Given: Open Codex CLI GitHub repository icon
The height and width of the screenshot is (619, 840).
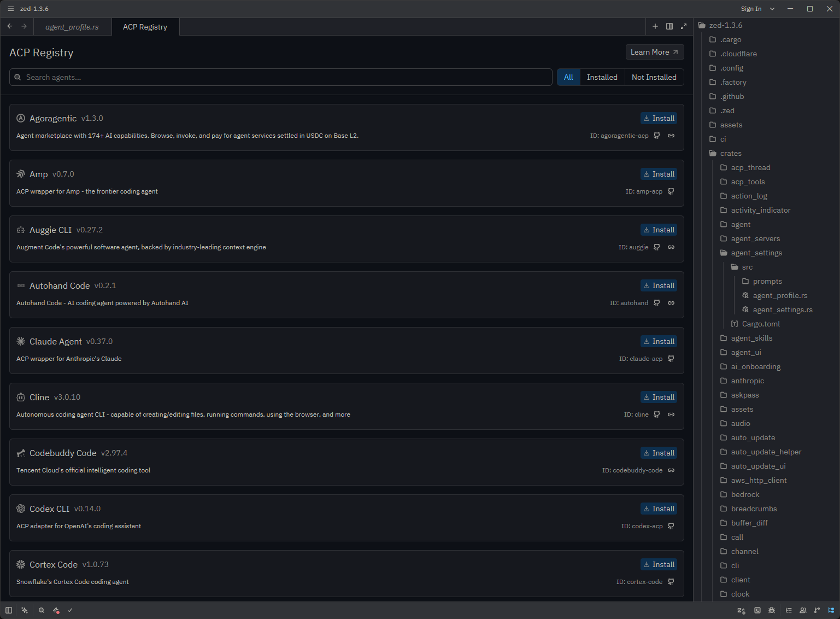Looking at the screenshot, I should pyautogui.click(x=671, y=526).
